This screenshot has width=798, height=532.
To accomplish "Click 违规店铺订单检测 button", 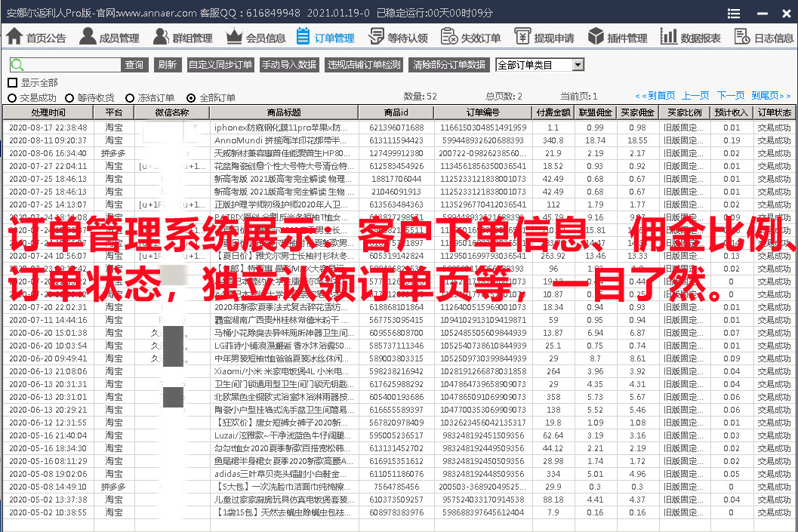I will click(365, 65).
